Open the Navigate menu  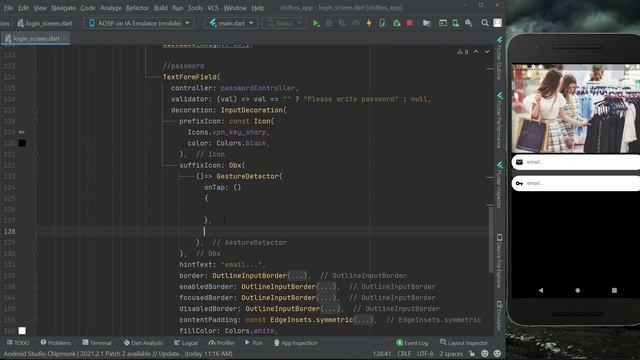coord(63,8)
